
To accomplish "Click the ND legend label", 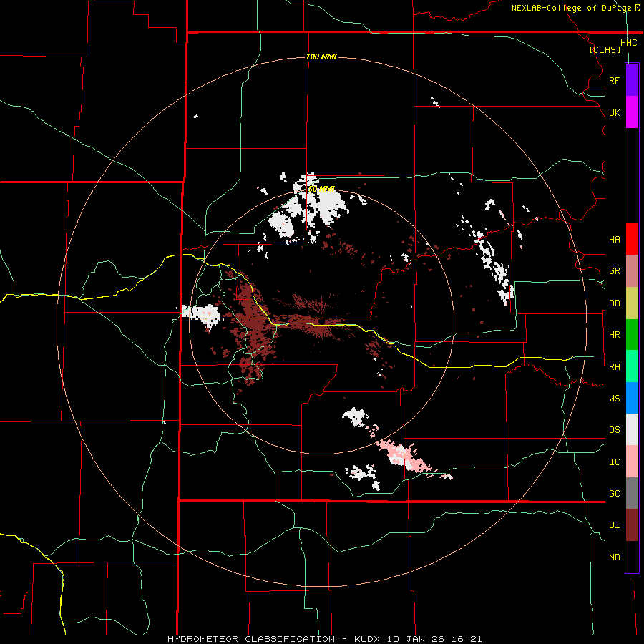I will (615, 557).
